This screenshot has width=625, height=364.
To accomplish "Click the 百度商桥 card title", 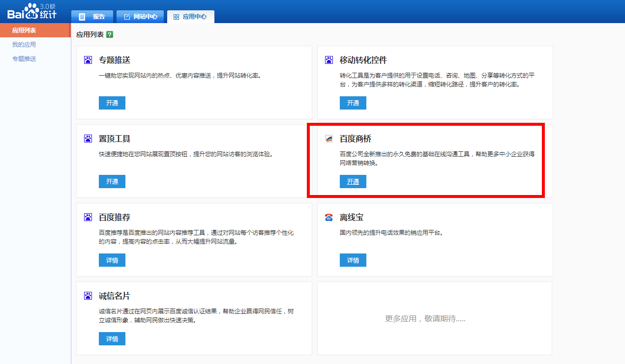I will [356, 139].
